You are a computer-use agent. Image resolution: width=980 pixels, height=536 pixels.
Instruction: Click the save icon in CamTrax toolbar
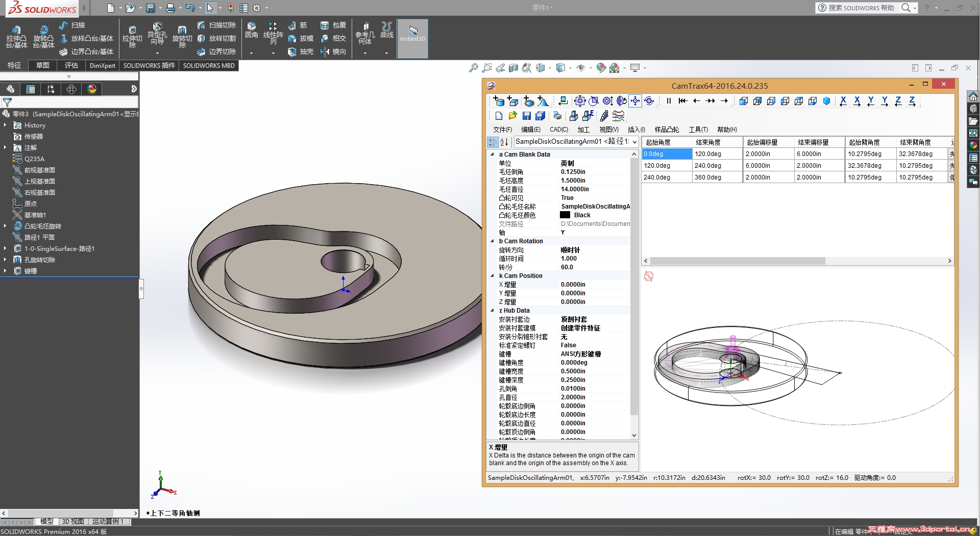pyautogui.click(x=526, y=116)
